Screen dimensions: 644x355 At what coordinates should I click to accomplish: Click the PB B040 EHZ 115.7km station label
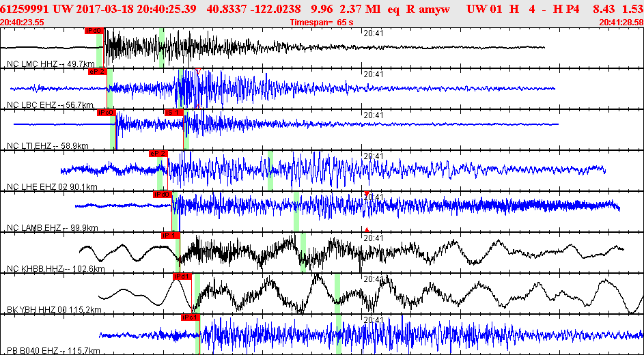(54, 351)
